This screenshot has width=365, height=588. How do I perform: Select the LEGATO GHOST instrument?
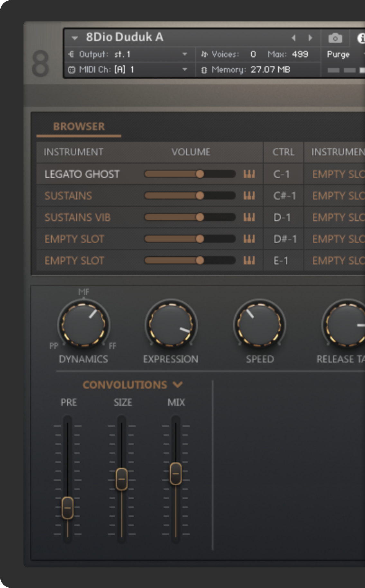(x=82, y=174)
